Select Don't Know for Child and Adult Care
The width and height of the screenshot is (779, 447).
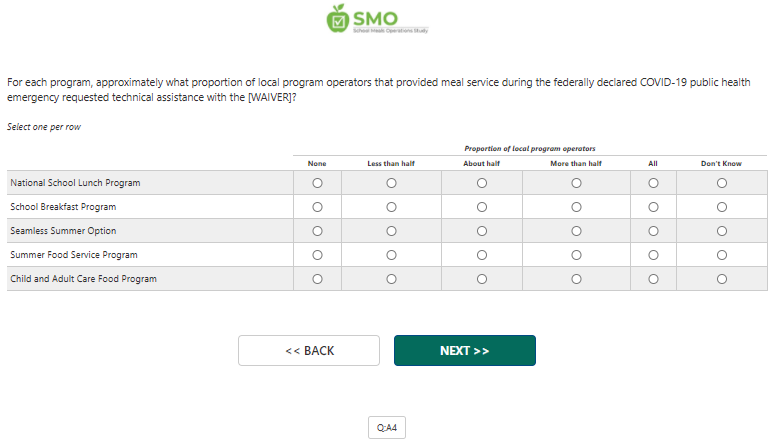[x=721, y=279]
